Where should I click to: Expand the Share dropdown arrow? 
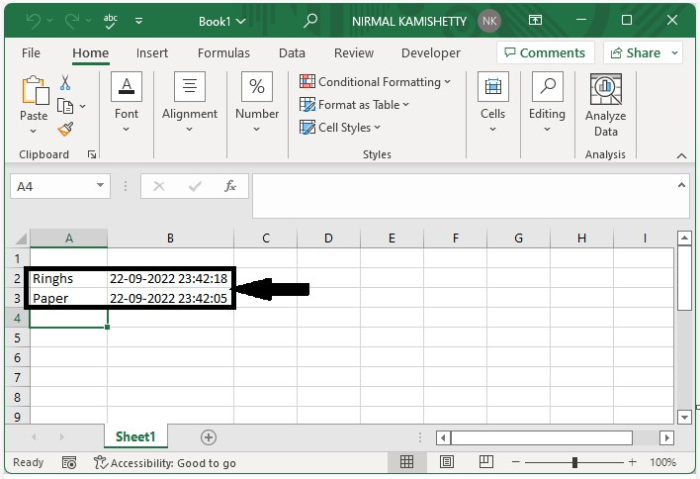coord(675,53)
